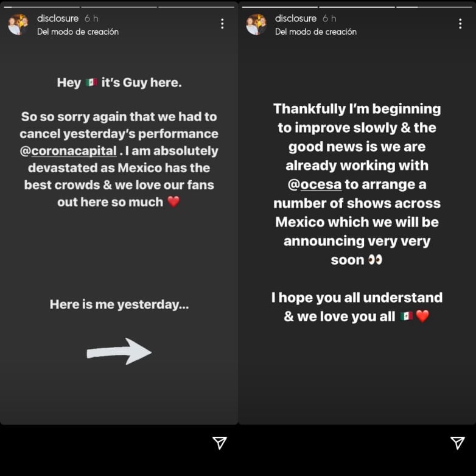Click the 'Here is me yesterday...' text
Image resolution: width=476 pixels, height=476 pixels.
119,304
